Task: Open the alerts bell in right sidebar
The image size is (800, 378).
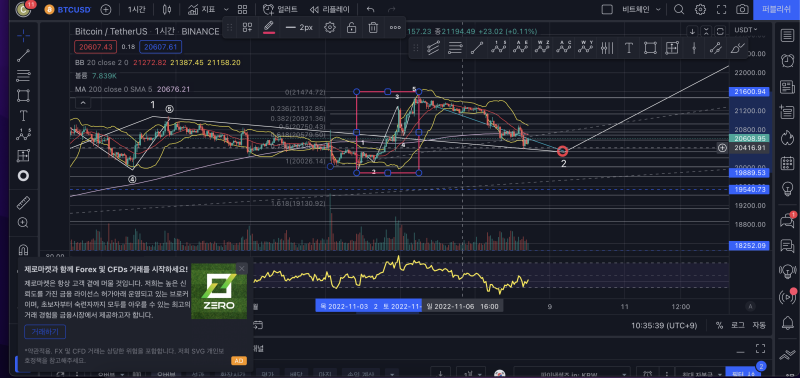Action: coord(787,322)
